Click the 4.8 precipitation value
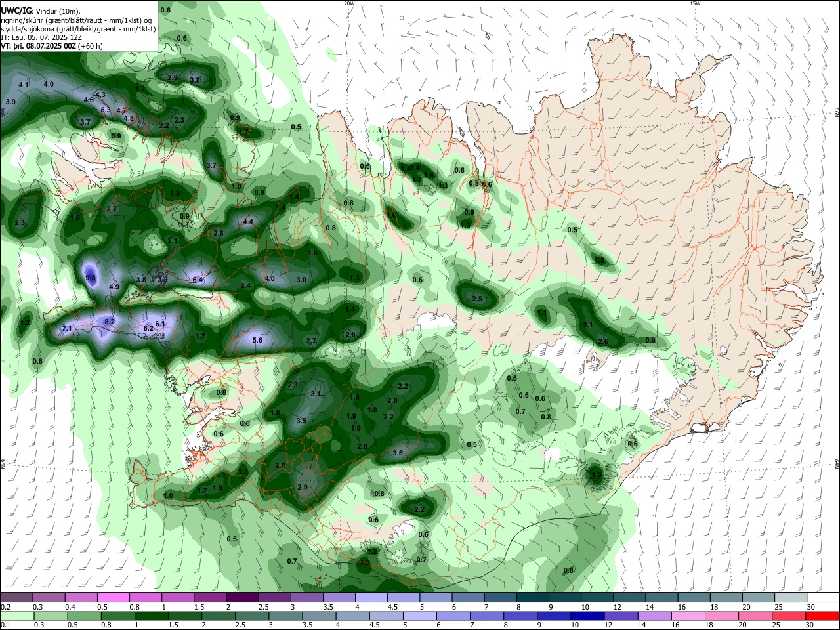The width and height of the screenshot is (840, 630). [x=129, y=119]
